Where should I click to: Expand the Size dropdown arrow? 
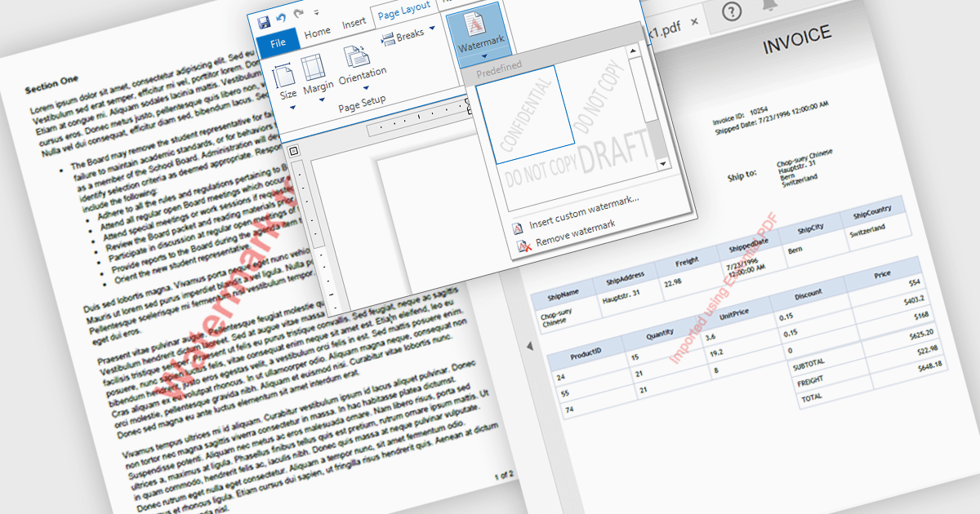click(x=292, y=107)
